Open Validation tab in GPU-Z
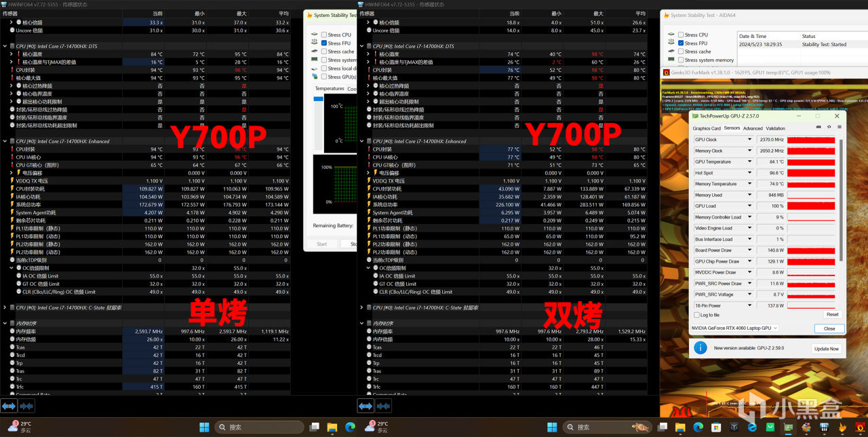The height and width of the screenshot is (437, 868). (x=775, y=128)
